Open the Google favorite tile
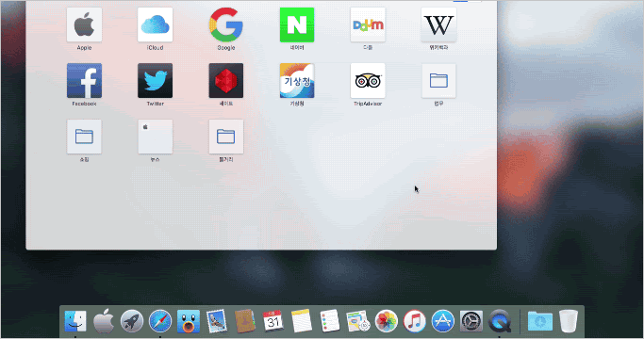This screenshot has height=339, width=644. point(226,24)
